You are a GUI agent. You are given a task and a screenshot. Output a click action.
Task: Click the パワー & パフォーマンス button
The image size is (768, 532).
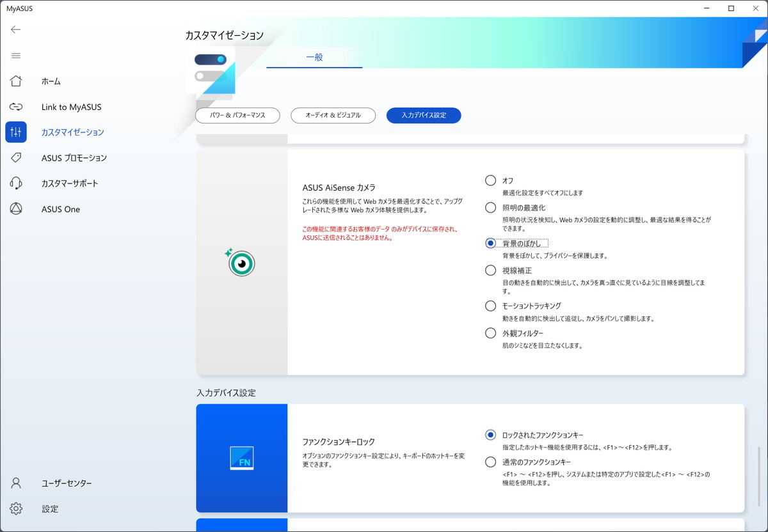(x=238, y=116)
